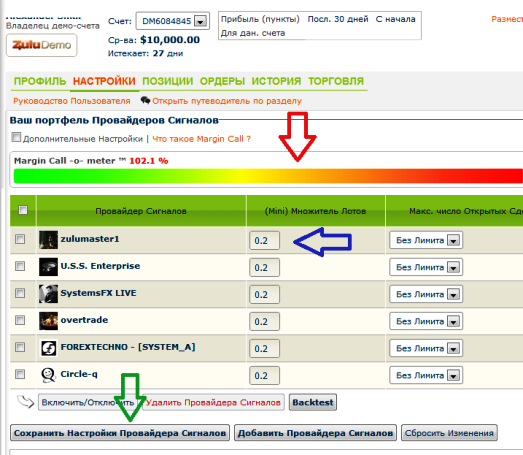Click the Margin Call-o-meter gradient bar
The image size is (523, 455).
[268, 176]
